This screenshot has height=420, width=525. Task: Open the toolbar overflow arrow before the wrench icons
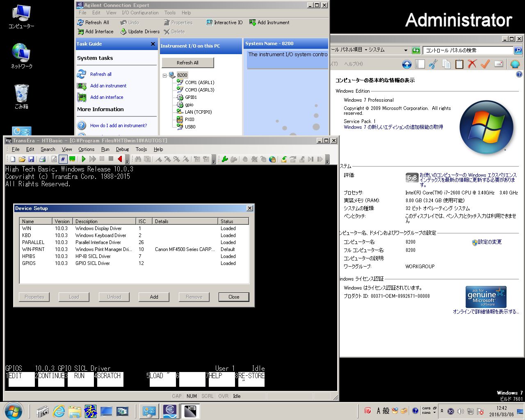pyautogui.click(x=214, y=160)
